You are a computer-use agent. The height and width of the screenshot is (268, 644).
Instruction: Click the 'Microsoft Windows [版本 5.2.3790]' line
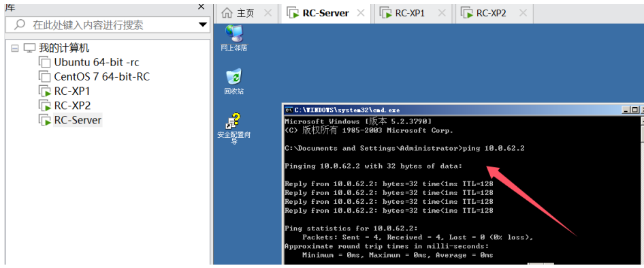tap(357, 121)
